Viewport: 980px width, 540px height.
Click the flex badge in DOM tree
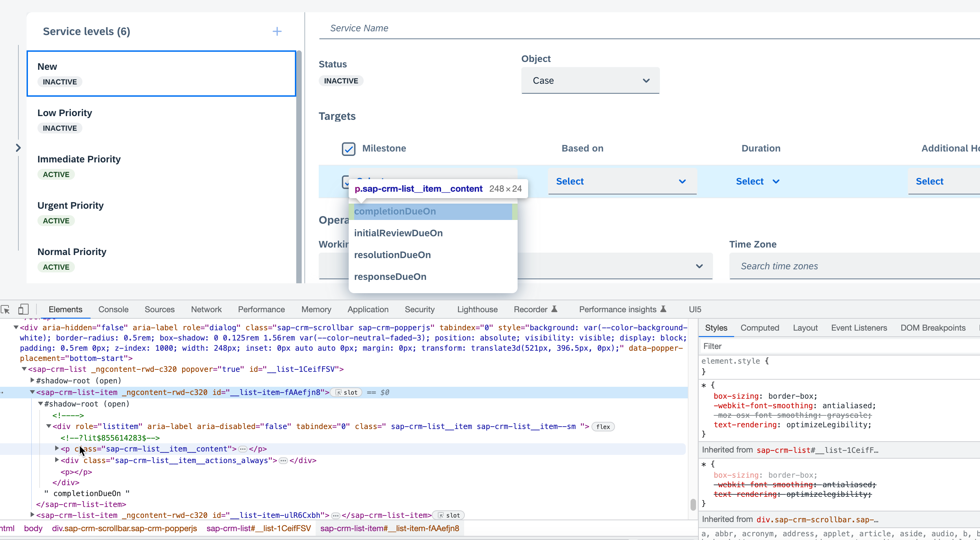click(603, 427)
